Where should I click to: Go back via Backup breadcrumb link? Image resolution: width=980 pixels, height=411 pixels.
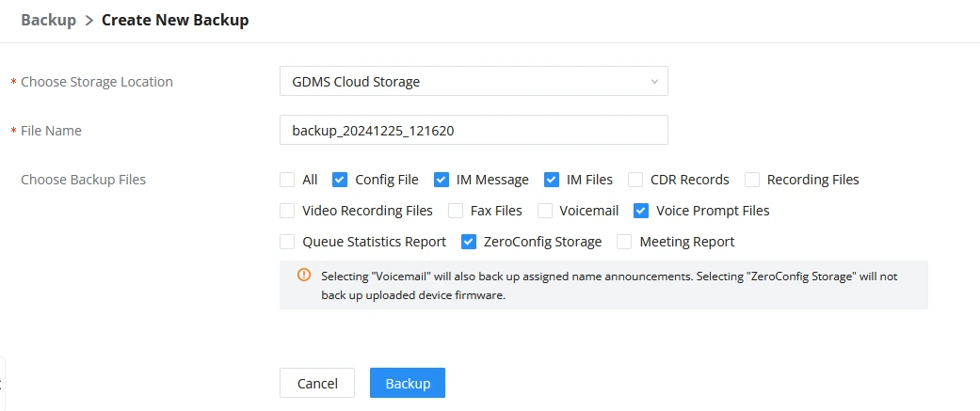[x=49, y=20]
